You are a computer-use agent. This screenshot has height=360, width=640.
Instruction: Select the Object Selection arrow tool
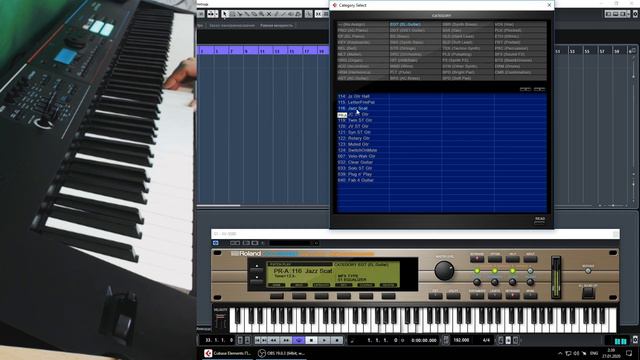point(224,14)
